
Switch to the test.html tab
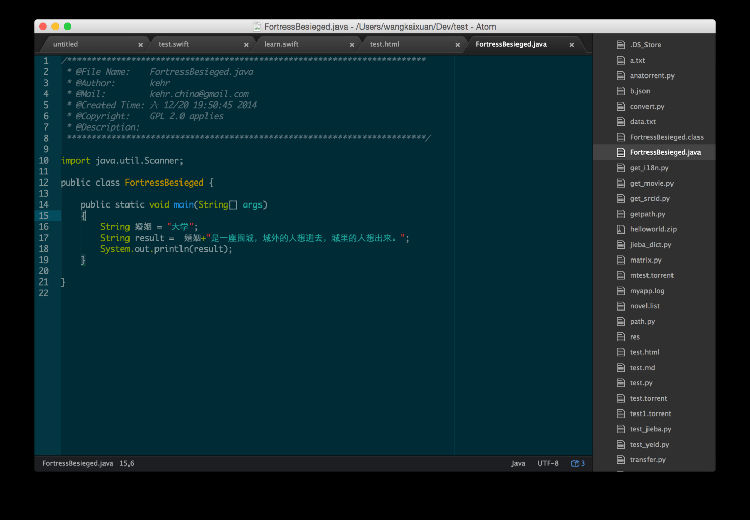(385, 44)
